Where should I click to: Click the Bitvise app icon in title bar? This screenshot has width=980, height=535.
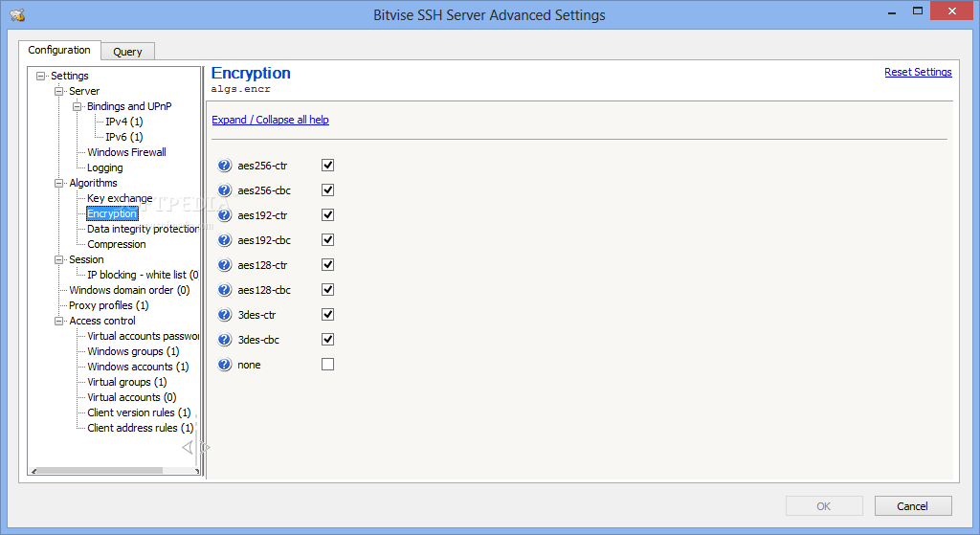17,14
